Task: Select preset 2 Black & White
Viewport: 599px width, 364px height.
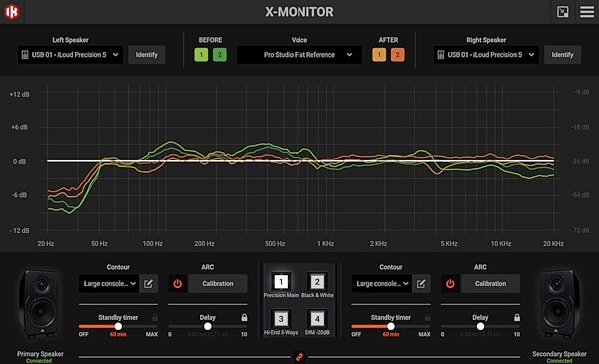Action: pyautogui.click(x=317, y=282)
